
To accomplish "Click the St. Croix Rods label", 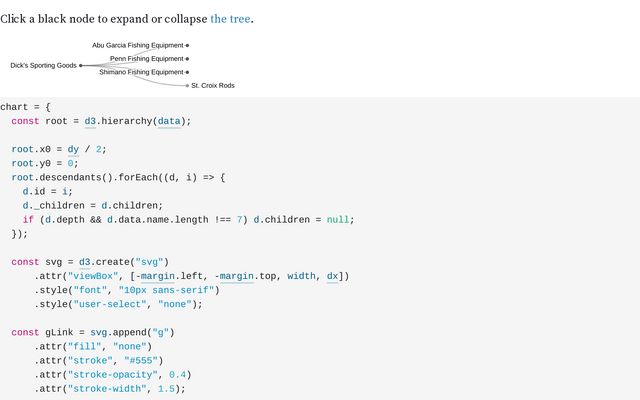I will (213, 86).
